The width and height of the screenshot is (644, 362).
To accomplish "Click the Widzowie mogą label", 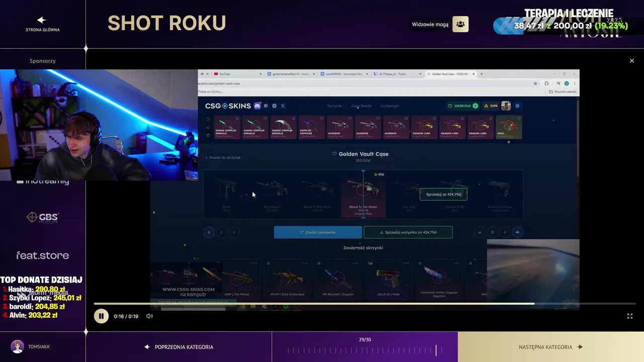I will [x=430, y=24].
